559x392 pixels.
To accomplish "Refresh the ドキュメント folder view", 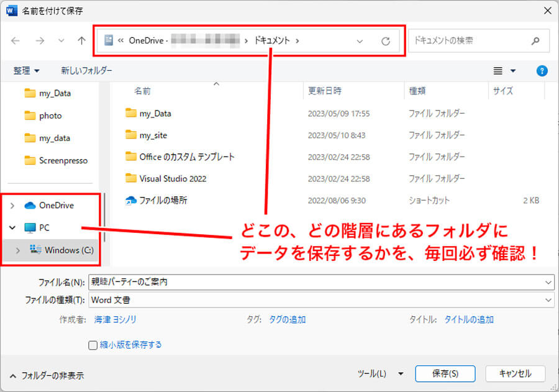I will click(385, 41).
